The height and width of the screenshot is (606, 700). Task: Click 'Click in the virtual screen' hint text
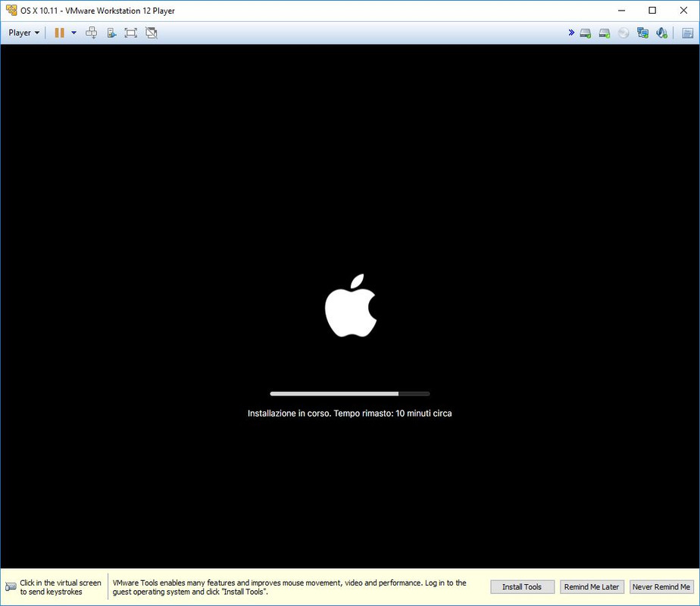pos(61,587)
